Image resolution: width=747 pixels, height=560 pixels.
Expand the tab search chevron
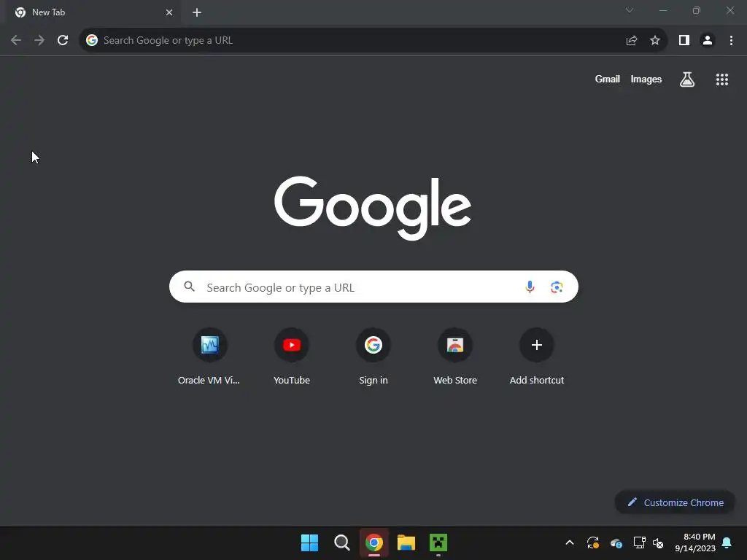630,10
